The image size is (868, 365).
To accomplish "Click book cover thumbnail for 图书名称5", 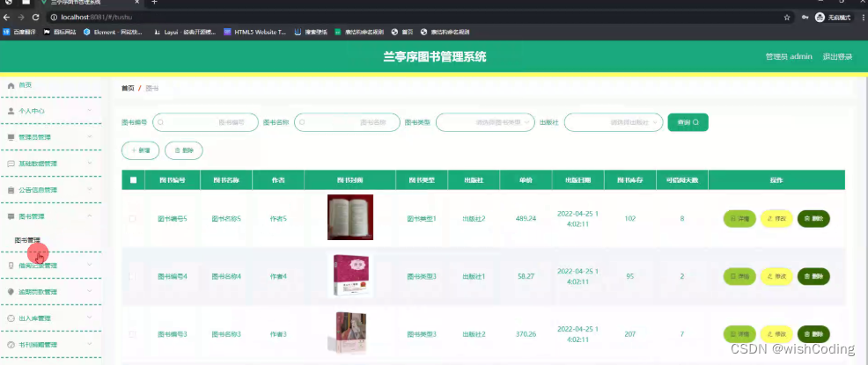I will point(349,217).
